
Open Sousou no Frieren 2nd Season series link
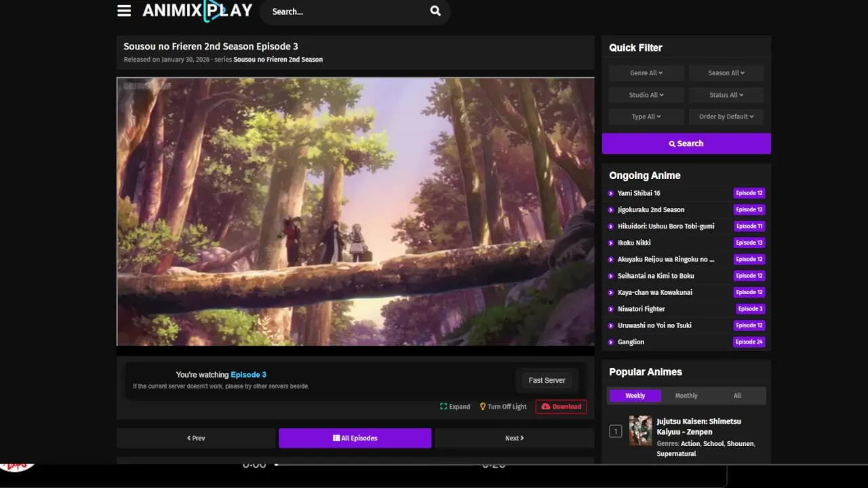(x=278, y=60)
